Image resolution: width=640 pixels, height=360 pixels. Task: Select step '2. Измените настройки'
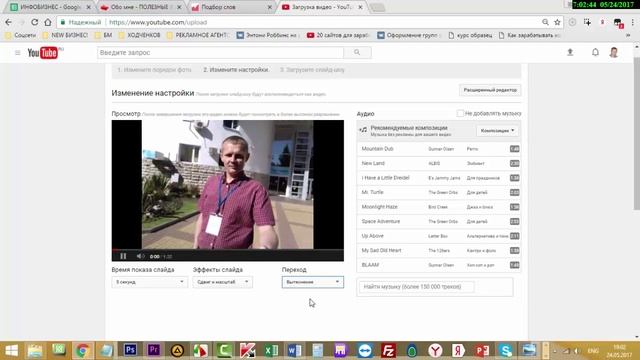236,70
